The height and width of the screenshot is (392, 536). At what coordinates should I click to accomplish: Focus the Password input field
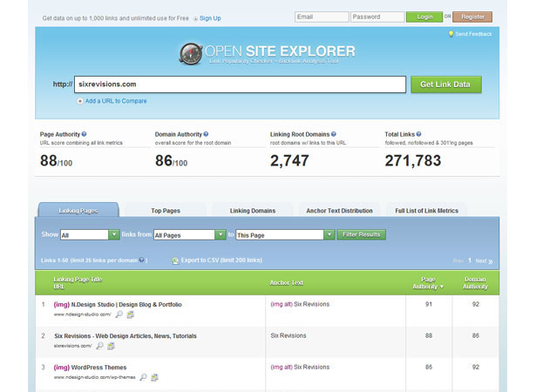377,17
